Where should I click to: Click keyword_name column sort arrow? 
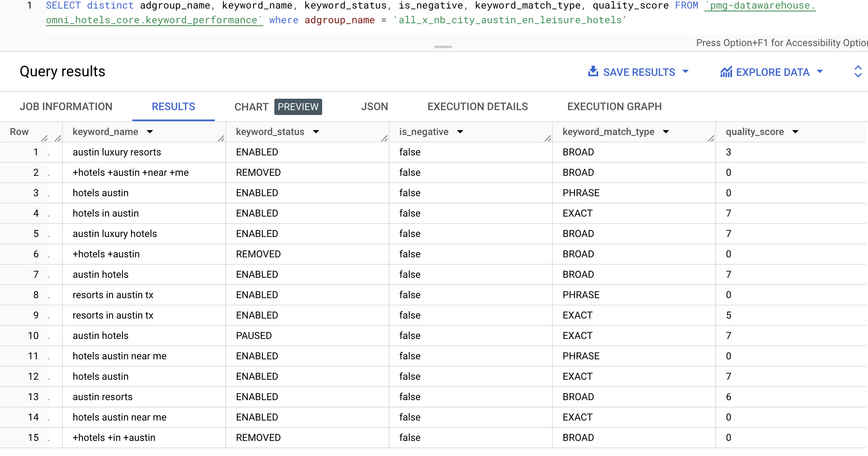click(x=150, y=132)
